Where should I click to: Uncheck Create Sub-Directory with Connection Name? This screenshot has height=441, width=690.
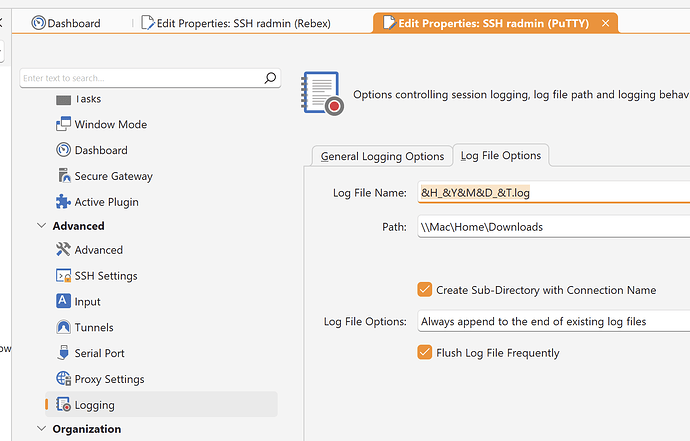click(425, 290)
